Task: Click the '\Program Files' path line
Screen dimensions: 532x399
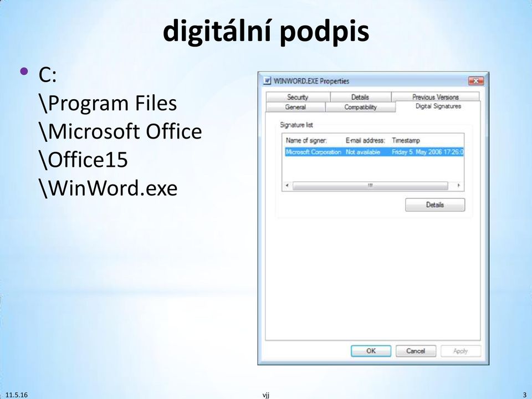Action: pos(108,103)
